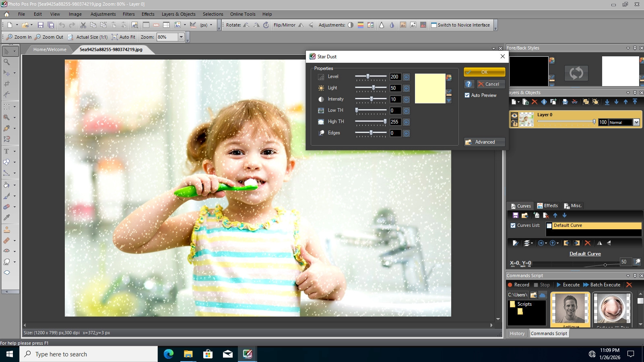Viewport: 644px width, 362px height.
Task: Open layer properties via blue info icon
Action: point(544,102)
